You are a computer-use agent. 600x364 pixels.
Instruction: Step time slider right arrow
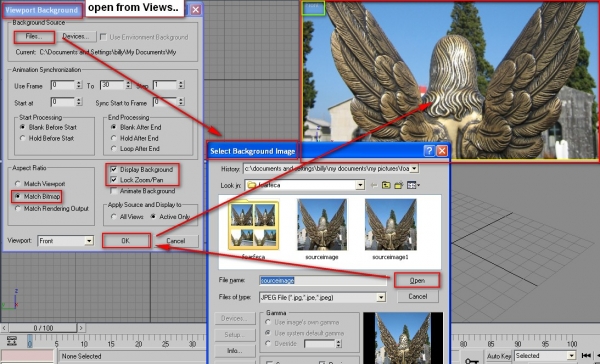[x=81, y=328]
